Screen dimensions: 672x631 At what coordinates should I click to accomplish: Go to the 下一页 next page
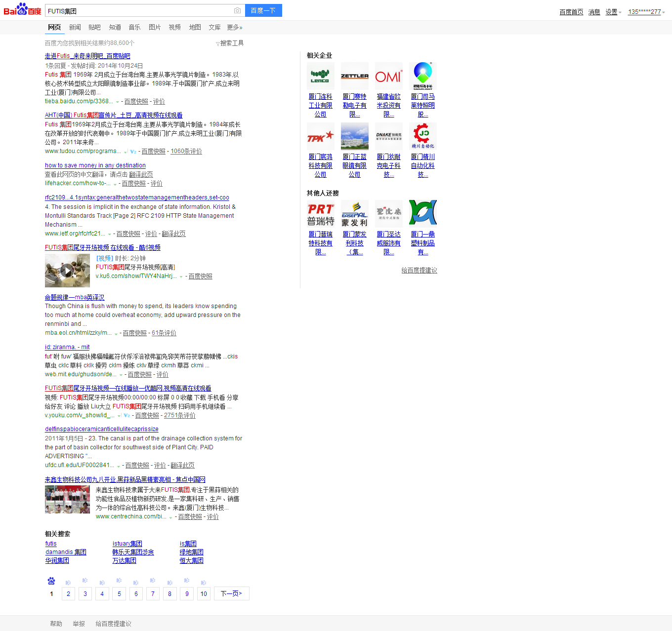tap(231, 593)
